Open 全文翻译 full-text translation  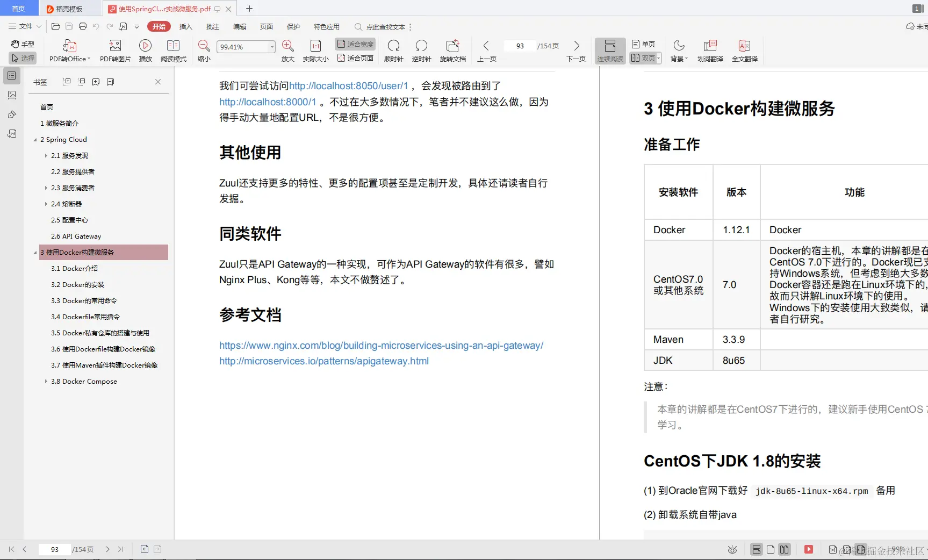pos(745,50)
